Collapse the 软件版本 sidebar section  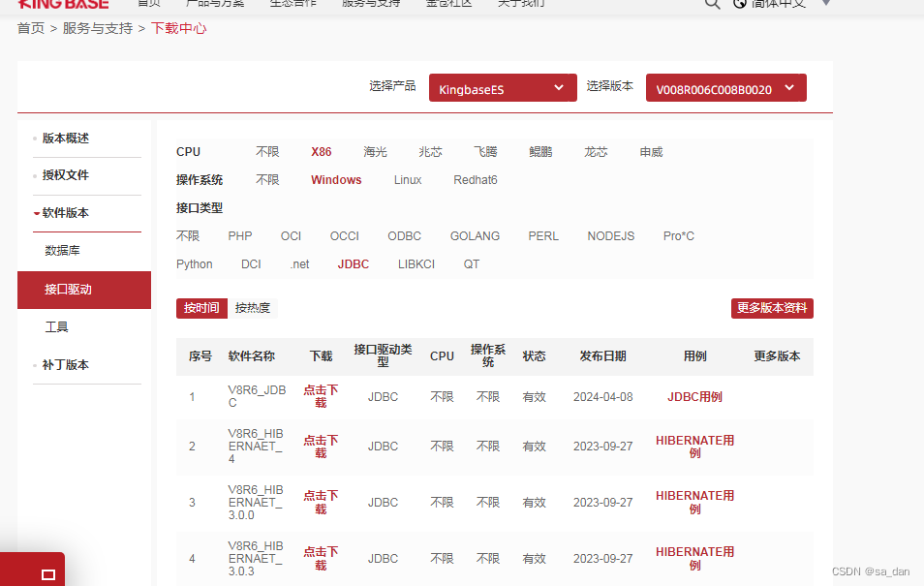click(x=66, y=213)
